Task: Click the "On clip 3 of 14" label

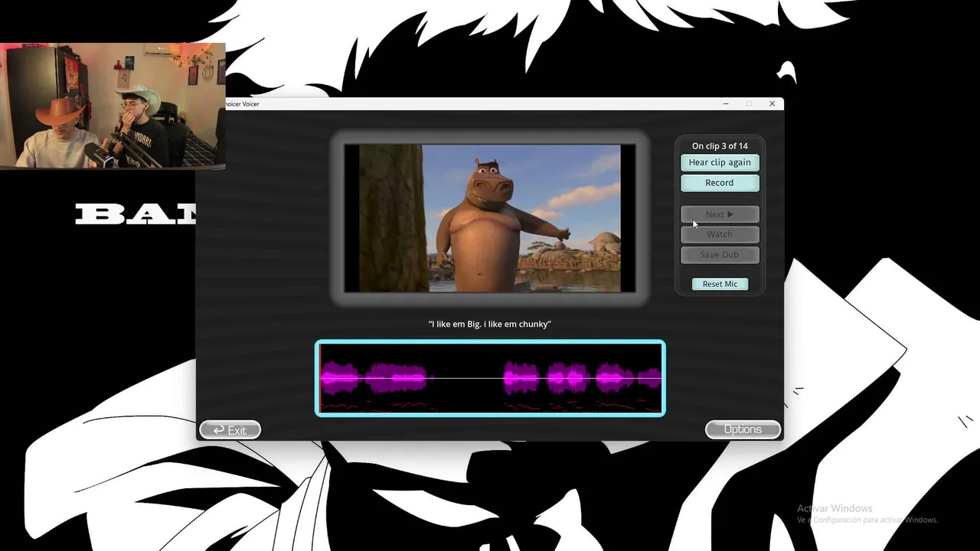Action: click(x=720, y=146)
